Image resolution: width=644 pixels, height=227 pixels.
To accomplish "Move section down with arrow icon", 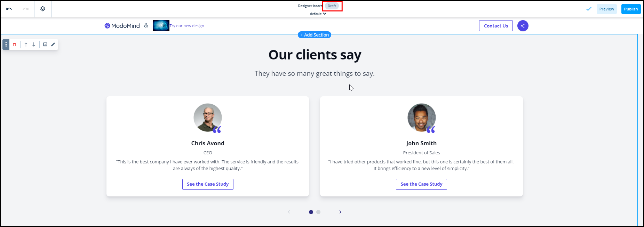I will click(x=34, y=44).
